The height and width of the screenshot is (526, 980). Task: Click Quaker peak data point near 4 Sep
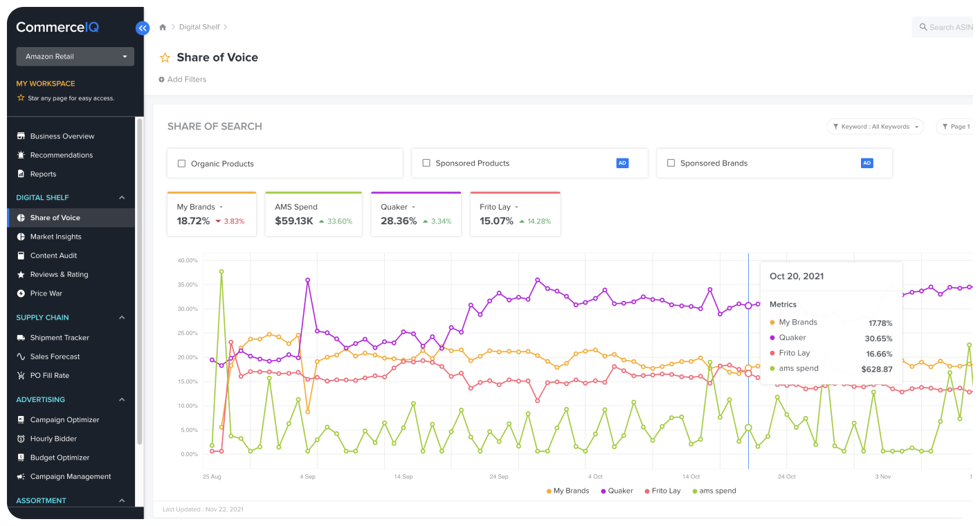[307, 280]
